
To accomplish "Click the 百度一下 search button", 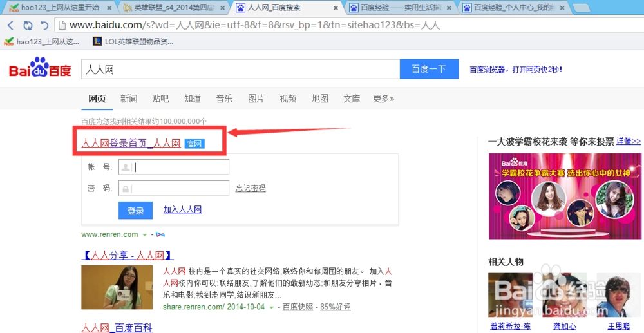I will [429, 69].
